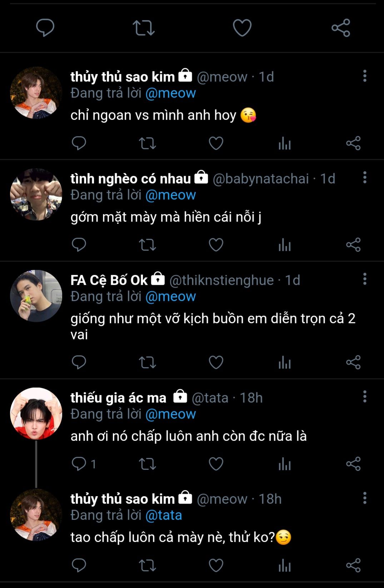Open more options on @tata's reply
This screenshot has width=384, height=588.
tap(365, 396)
